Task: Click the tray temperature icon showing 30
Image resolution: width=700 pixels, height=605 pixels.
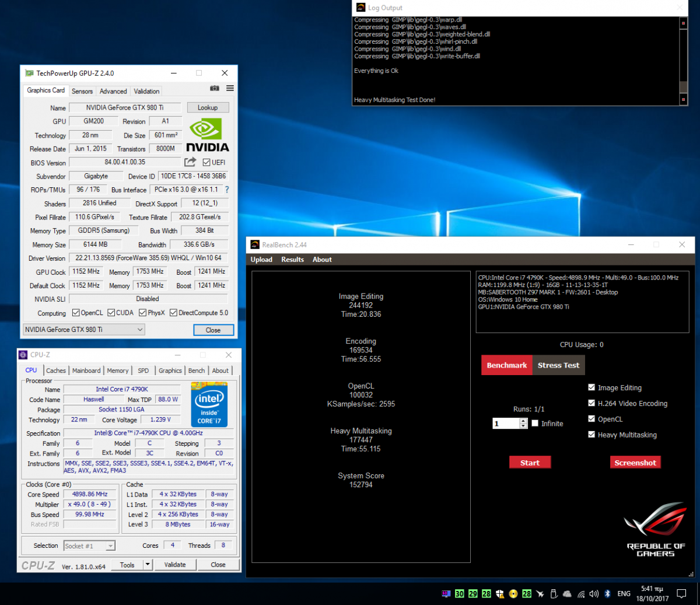Action: tap(460, 594)
